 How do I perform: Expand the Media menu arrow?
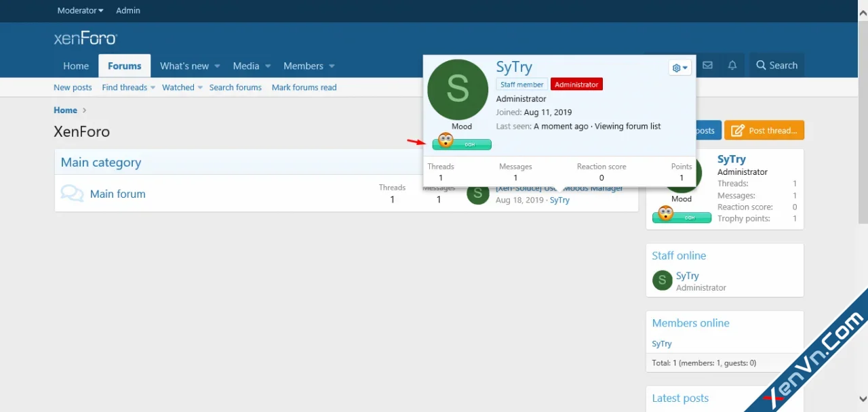coord(268,66)
